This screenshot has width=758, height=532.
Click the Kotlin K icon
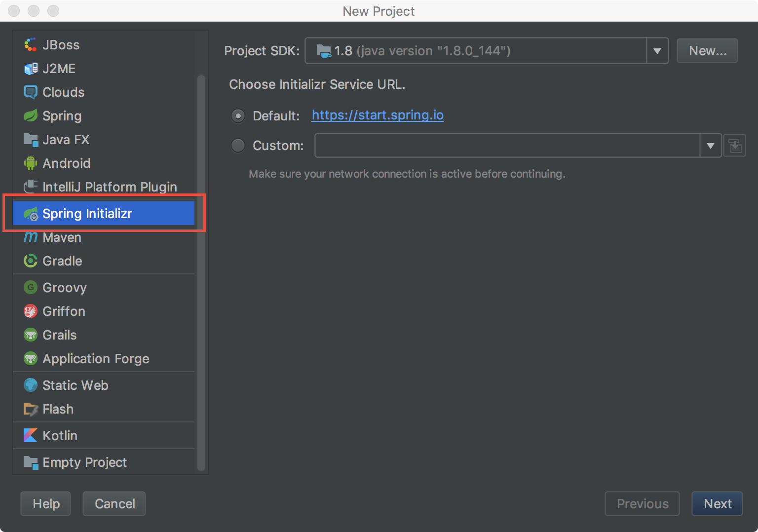(x=31, y=436)
